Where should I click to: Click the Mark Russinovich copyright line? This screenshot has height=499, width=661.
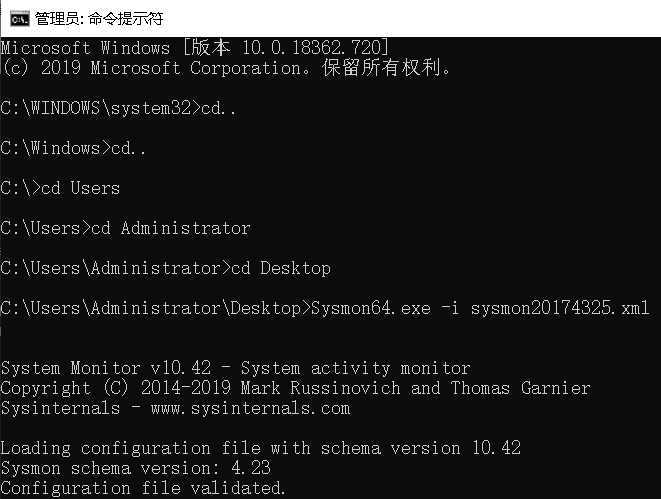pyautogui.click(x=295, y=388)
